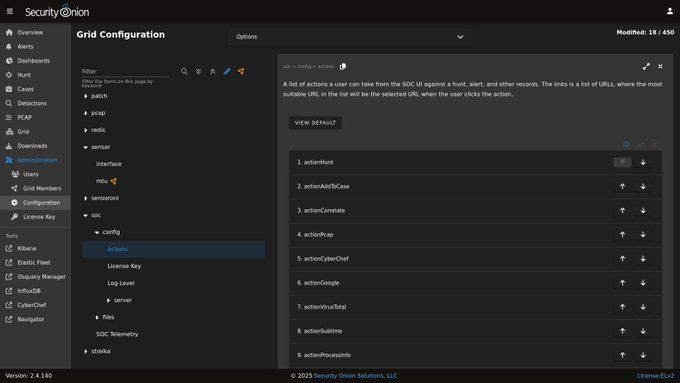Move actionPcap up one position
The height and width of the screenshot is (383, 680).
tap(622, 235)
